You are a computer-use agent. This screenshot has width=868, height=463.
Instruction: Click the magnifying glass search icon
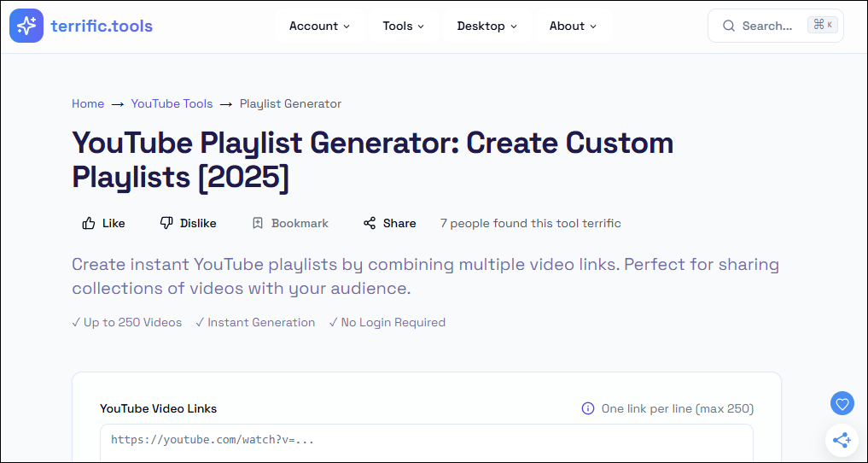coord(729,26)
